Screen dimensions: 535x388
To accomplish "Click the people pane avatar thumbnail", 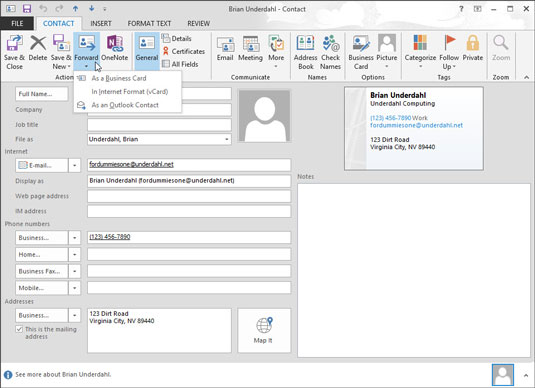I will pos(503,375).
